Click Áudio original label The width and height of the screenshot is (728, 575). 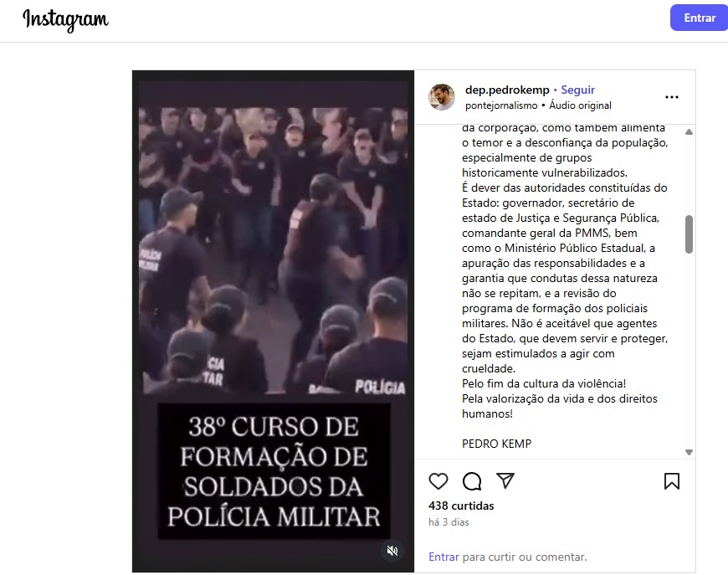(x=581, y=105)
